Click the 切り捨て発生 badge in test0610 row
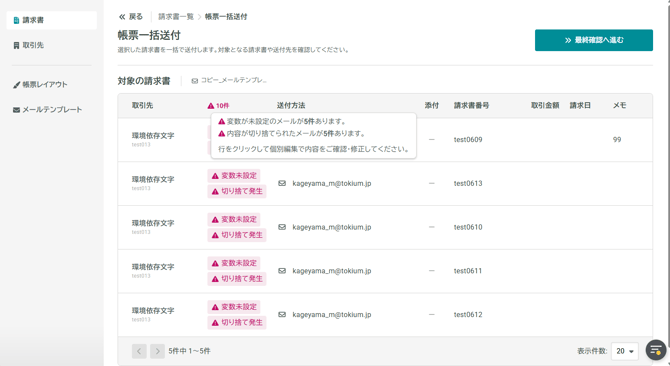Image resolution: width=670 pixels, height=366 pixels. [237, 235]
